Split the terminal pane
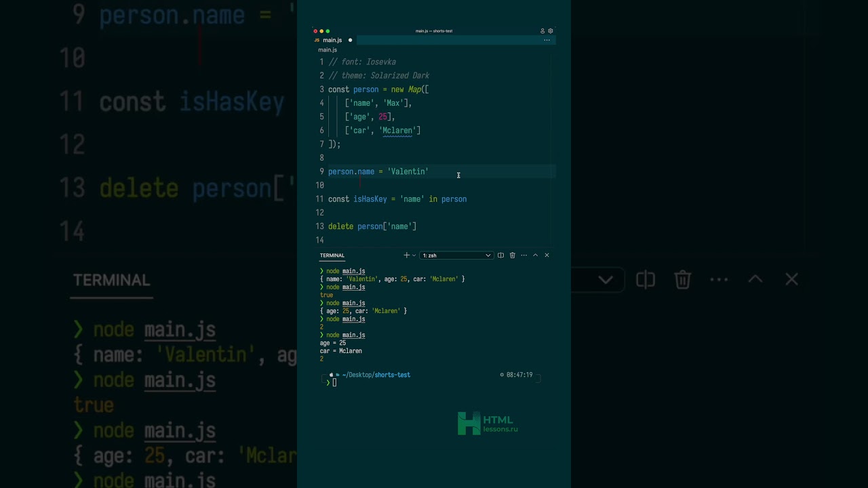 500,256
